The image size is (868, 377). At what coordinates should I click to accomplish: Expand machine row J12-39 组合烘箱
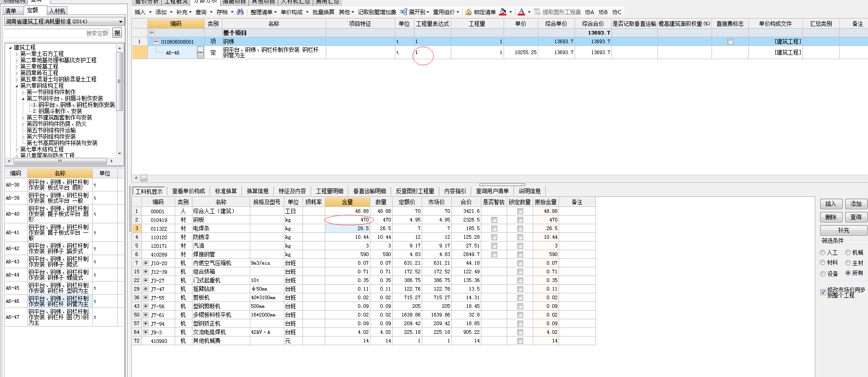[x=146, y=271]
